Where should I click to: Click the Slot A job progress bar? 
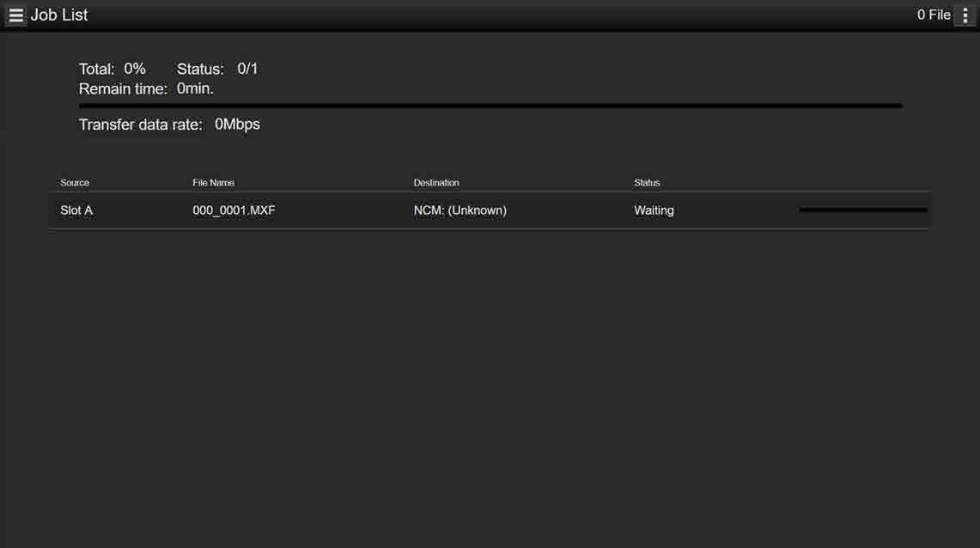pos(863,210)
